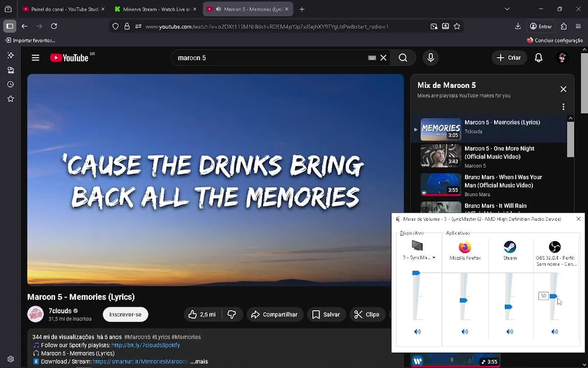
Task: Switch to Painel do canal YouTube Studio tab
Action: [64, 9]
